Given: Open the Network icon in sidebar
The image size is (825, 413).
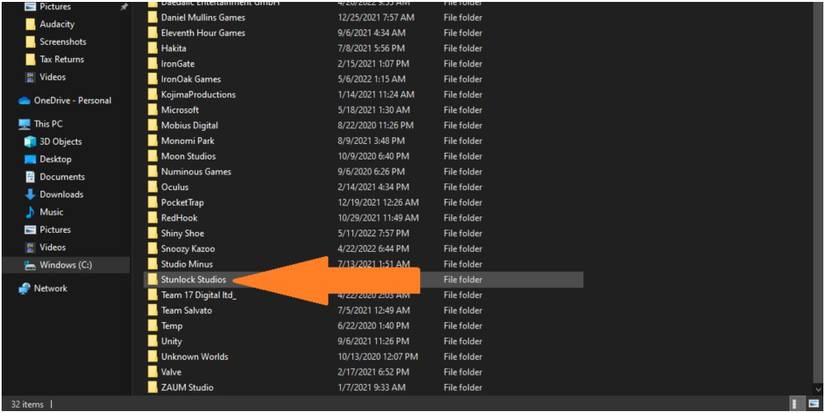Looking at the screenshot, I should pyautogui.click(x=24, y=289).
